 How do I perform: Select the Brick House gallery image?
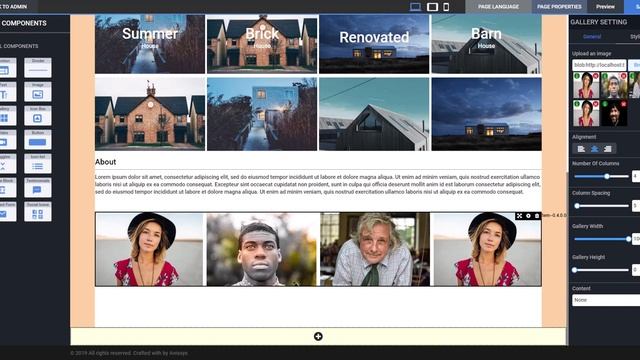coord(262,44)
